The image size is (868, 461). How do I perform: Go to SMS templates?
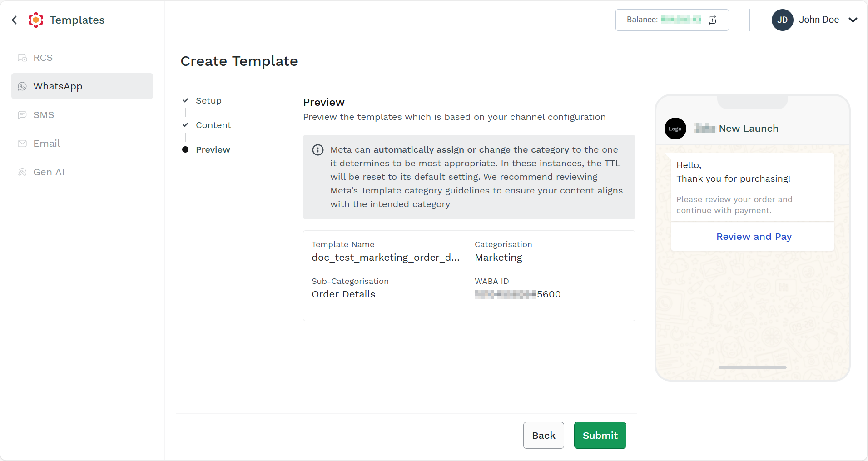tap(82, 115)
